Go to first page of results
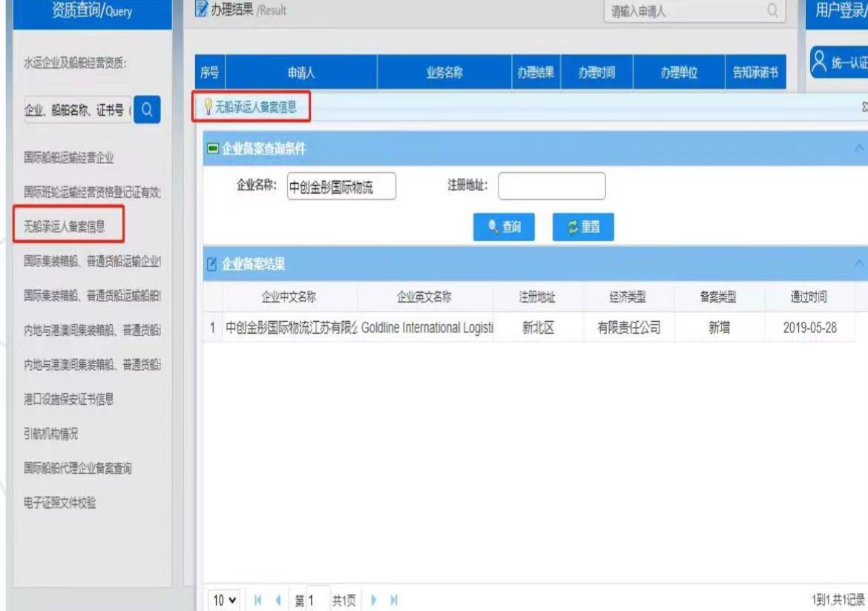The width and height of the screenshot is (868, 611). (257, 599)
